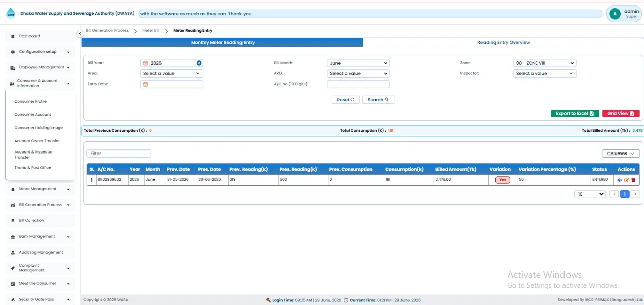Click the Search button

378,100
